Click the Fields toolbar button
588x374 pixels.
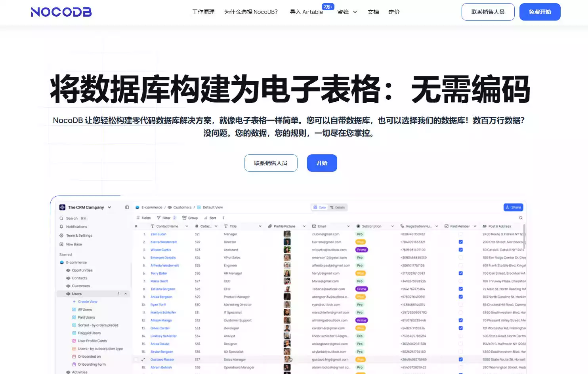[x=143, y=218]
